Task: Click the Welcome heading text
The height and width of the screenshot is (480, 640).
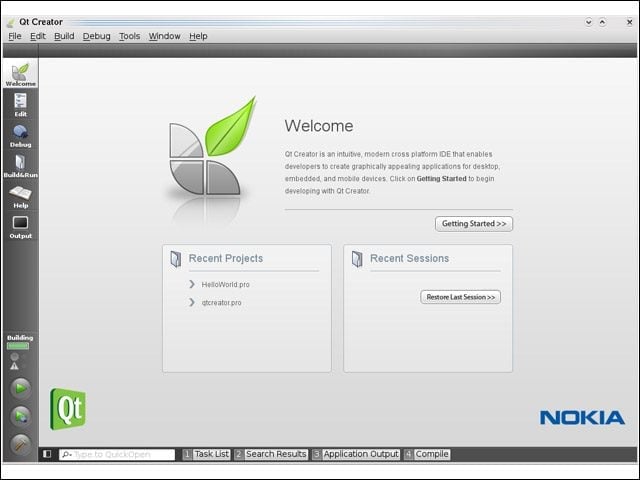Action: (319, 126)
